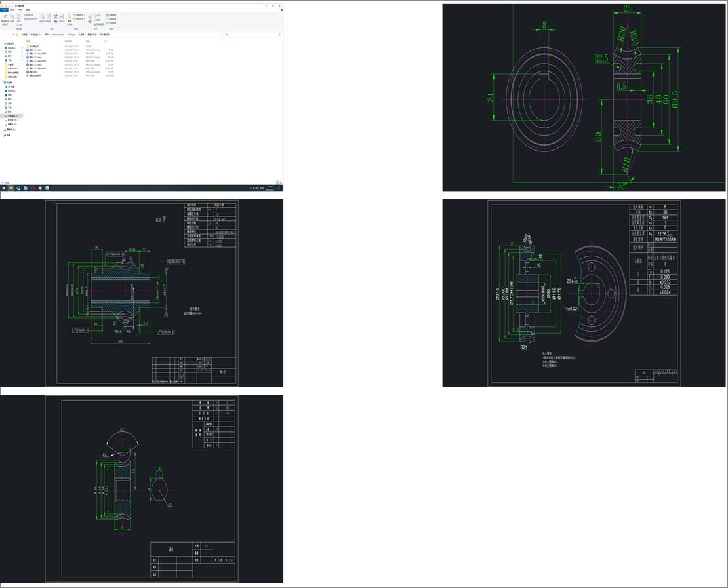Click the address bar refresh button
728x588 pixels.
click(226, 35)
